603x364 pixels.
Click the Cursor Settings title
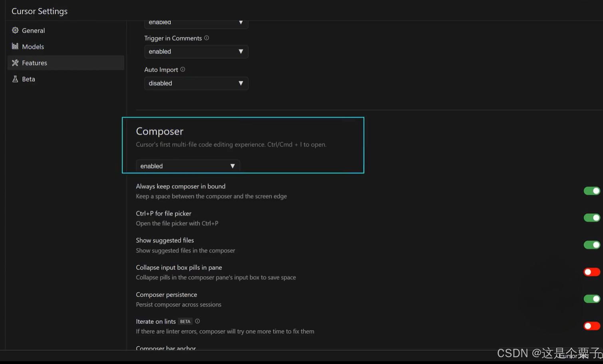click(x=40, y=11)
